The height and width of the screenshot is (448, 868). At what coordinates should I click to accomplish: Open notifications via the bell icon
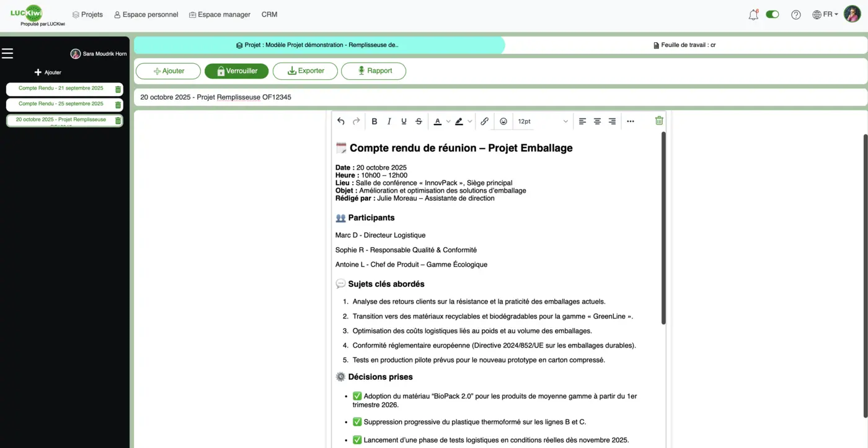coord(753,14)
